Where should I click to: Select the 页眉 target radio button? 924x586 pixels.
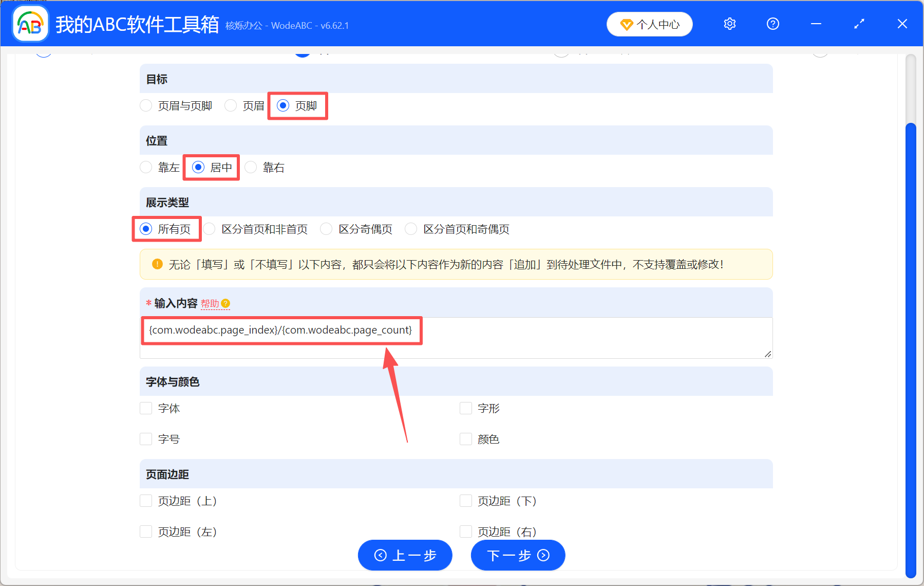(x=230, y=105)
